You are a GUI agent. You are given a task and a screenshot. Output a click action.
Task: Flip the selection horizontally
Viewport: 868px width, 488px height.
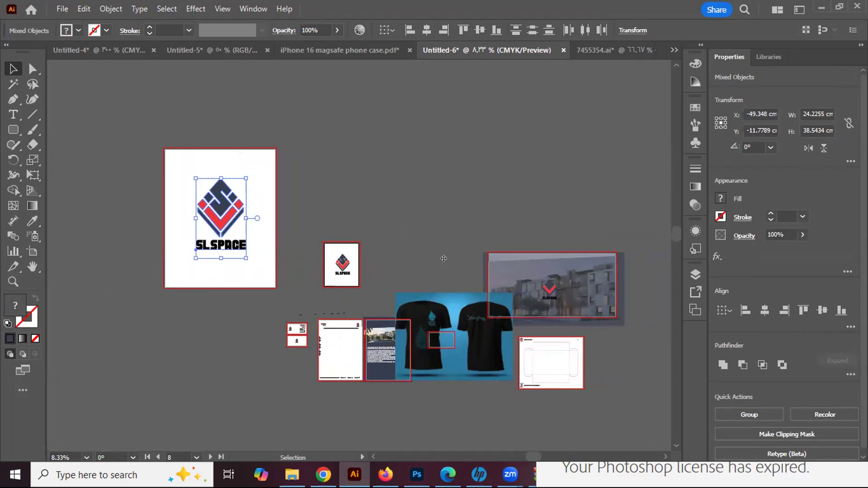pos(808,147)
